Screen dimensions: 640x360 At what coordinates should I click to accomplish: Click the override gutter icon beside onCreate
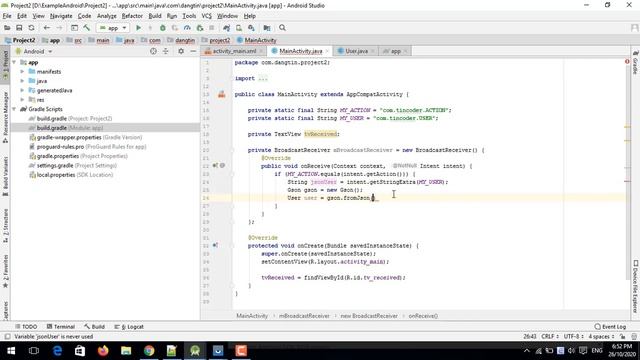(x=215, y=245)
